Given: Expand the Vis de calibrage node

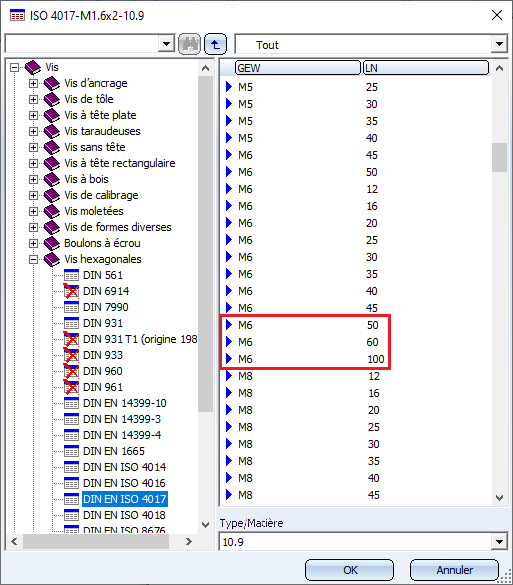Looking at the screenshot, I should point(33,195).
